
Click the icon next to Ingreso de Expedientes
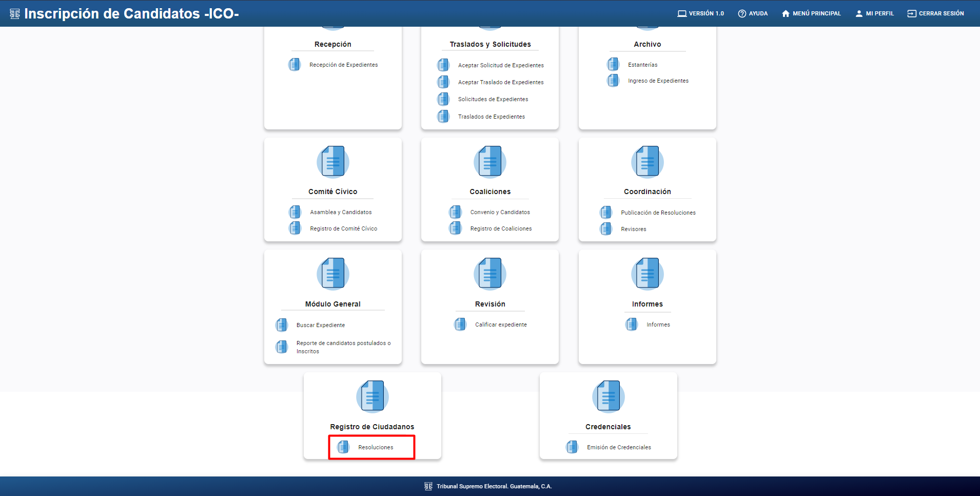(613, 81)
